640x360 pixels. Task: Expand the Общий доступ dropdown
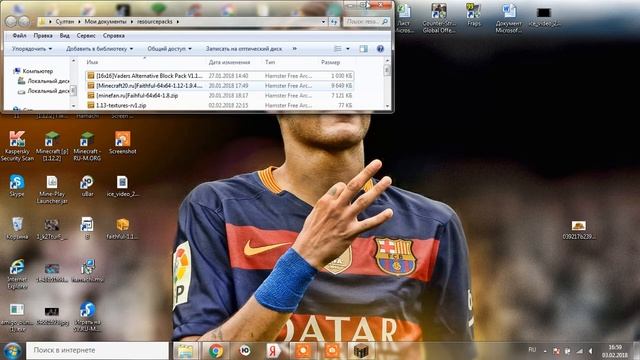[x=169, y=49]
